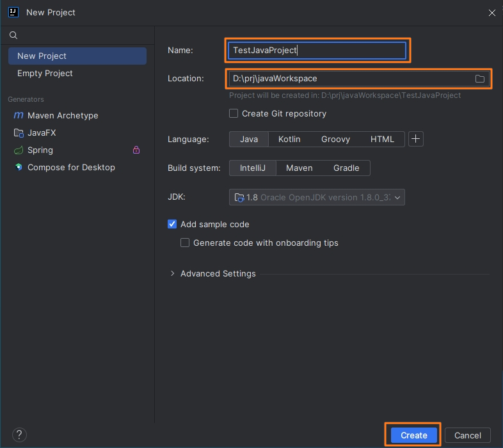The image size is (503, 448).
Task: Select JavaFX generator
Action: [77, 133]
